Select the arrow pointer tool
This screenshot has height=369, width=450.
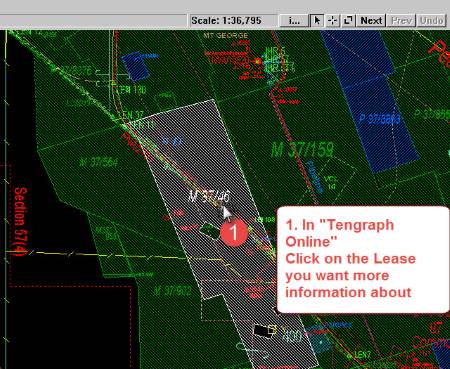pos(317,21)
